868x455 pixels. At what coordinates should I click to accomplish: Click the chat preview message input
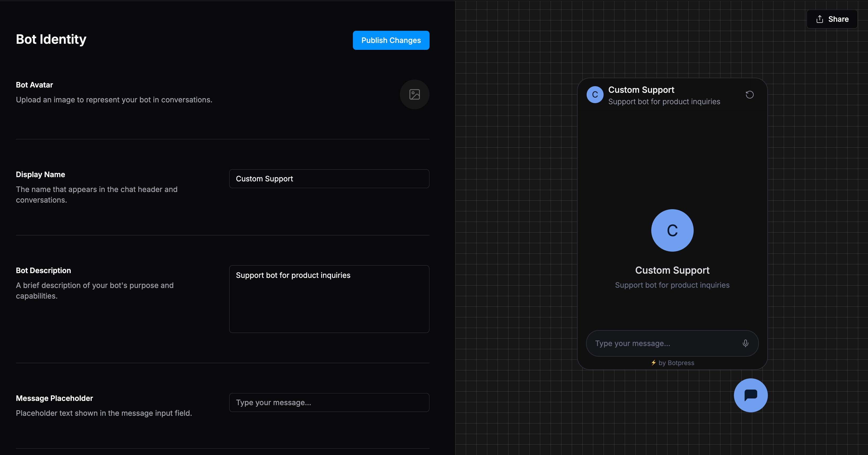coord(672,343)
